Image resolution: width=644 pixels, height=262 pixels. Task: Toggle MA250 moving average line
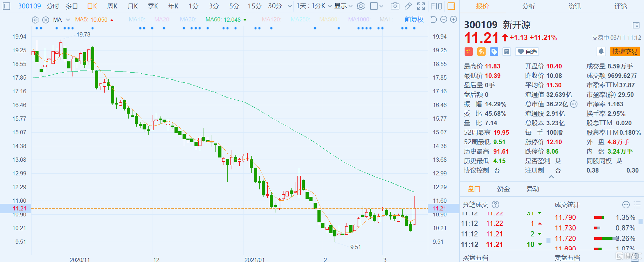point(300,20)
